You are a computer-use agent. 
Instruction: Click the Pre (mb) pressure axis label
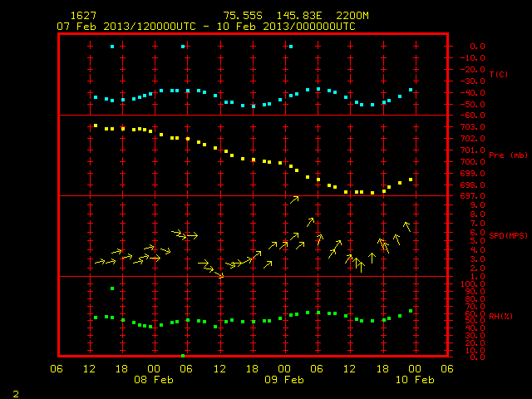point(508,155)
